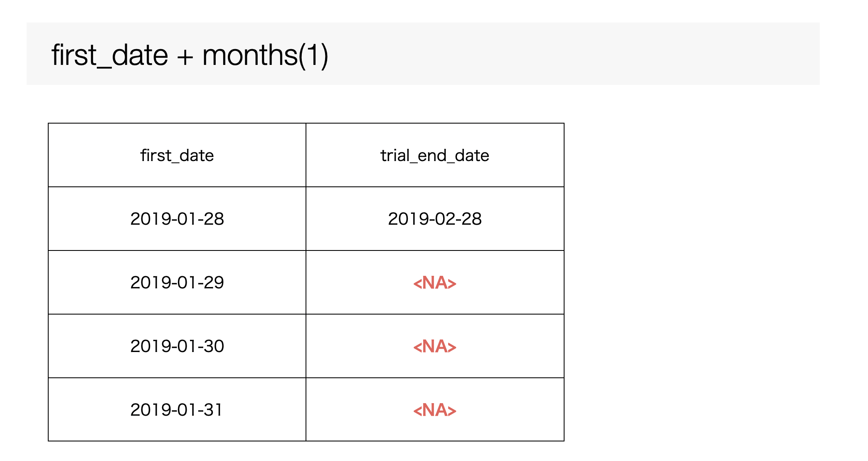The height and width of the screenshot is (461, 868).
Task: Click the plus sign in the expression
Action: (x=185, y=57)
